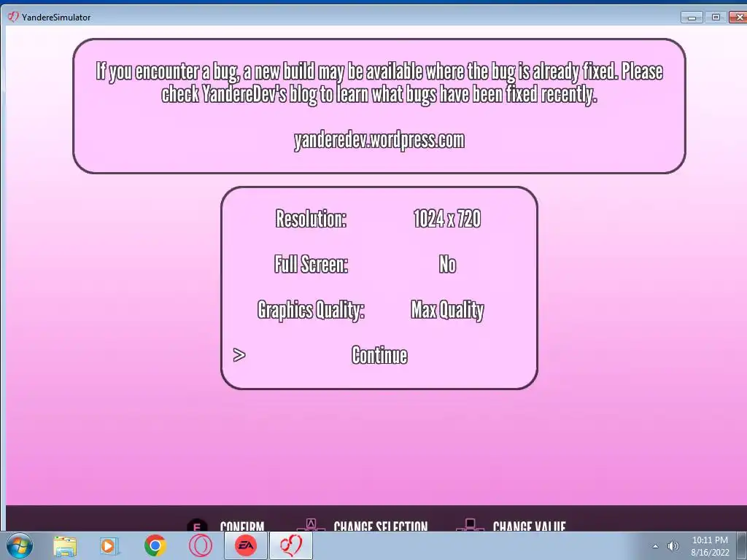Close the YandereSimulator window
The image size is (747, 560).
pos(738,17)
